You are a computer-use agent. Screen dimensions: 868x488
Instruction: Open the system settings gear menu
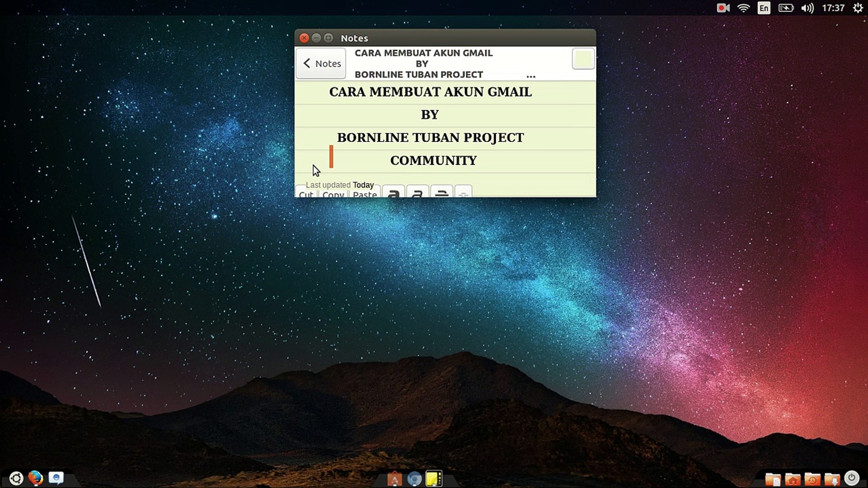click(858, 8)
